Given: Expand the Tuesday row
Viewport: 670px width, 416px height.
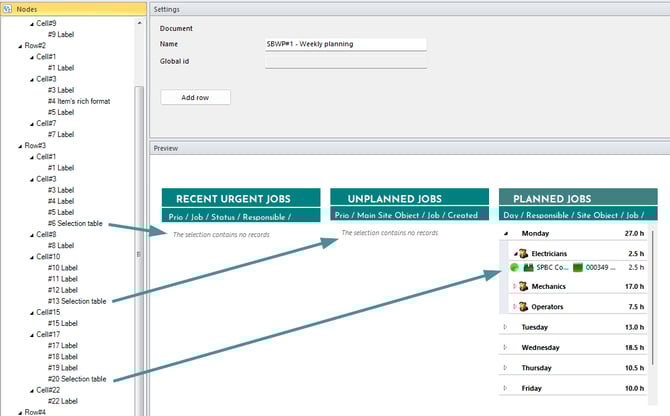Looking at the screenshot, I should [506, 327].
